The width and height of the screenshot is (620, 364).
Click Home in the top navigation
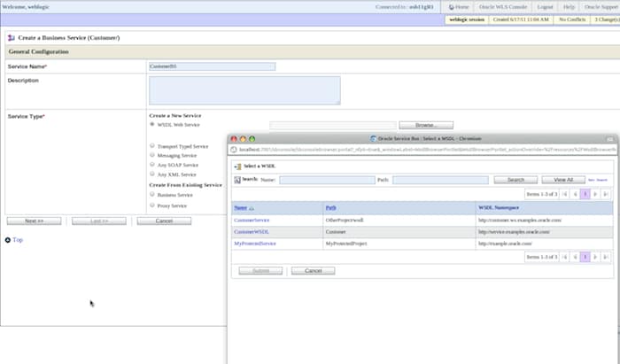tap(461, 7)
